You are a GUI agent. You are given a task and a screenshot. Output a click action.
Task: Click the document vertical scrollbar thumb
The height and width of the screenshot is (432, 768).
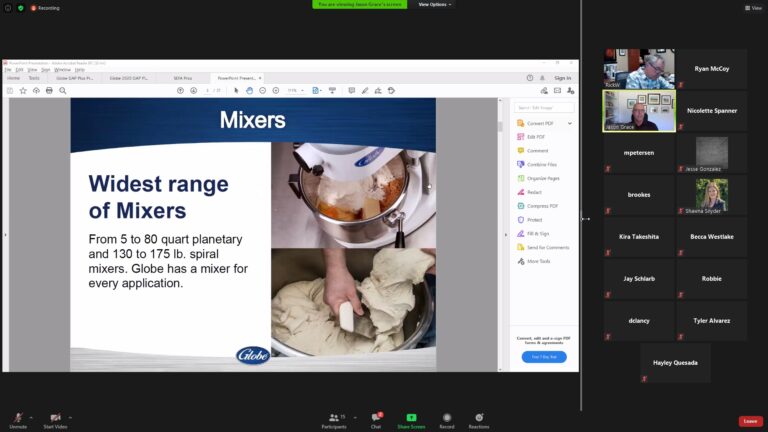[500, 126]
